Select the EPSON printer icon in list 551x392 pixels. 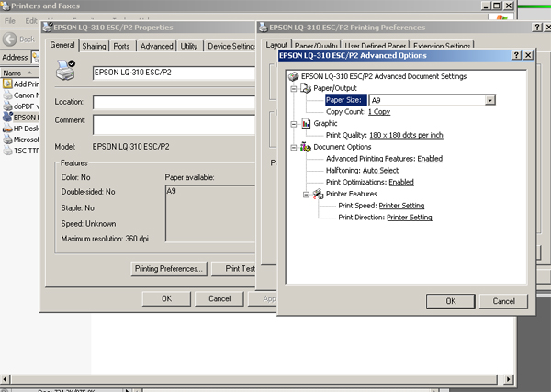(x=7, y=117)
